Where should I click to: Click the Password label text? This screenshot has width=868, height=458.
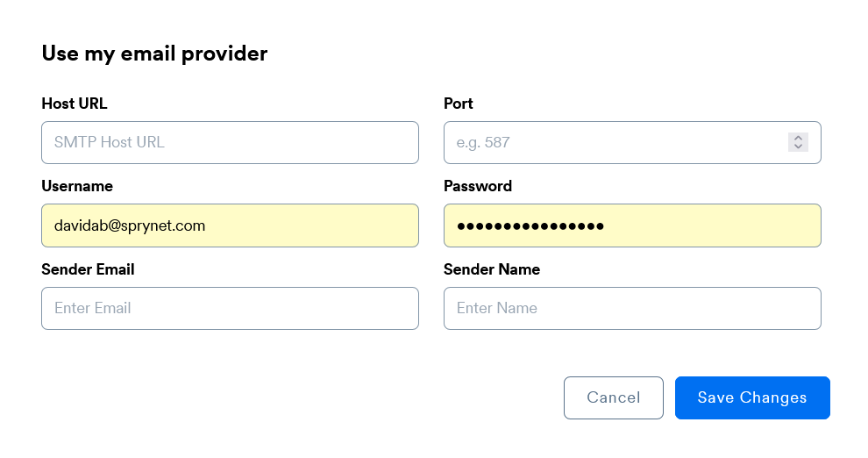click(478, 186)
